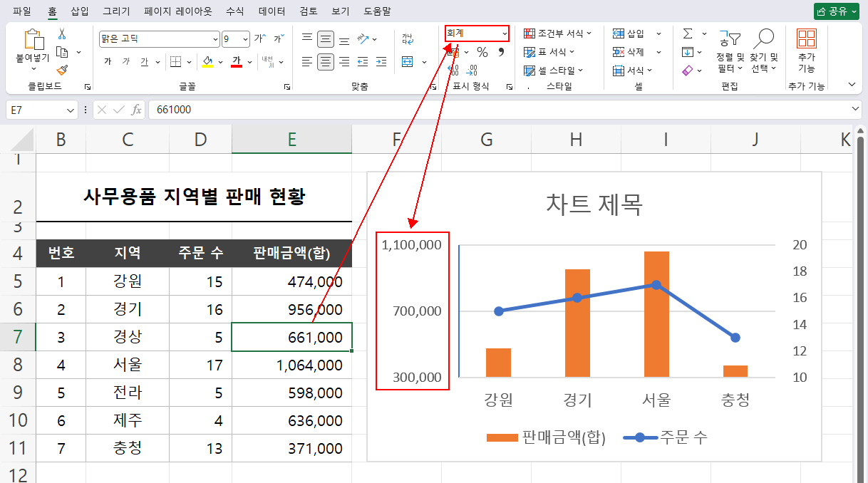Image resolution: width=868 pixels, height=483 pixels.
Task: Collapse the ribbon using its chevron
Action: tap(852, 84)
